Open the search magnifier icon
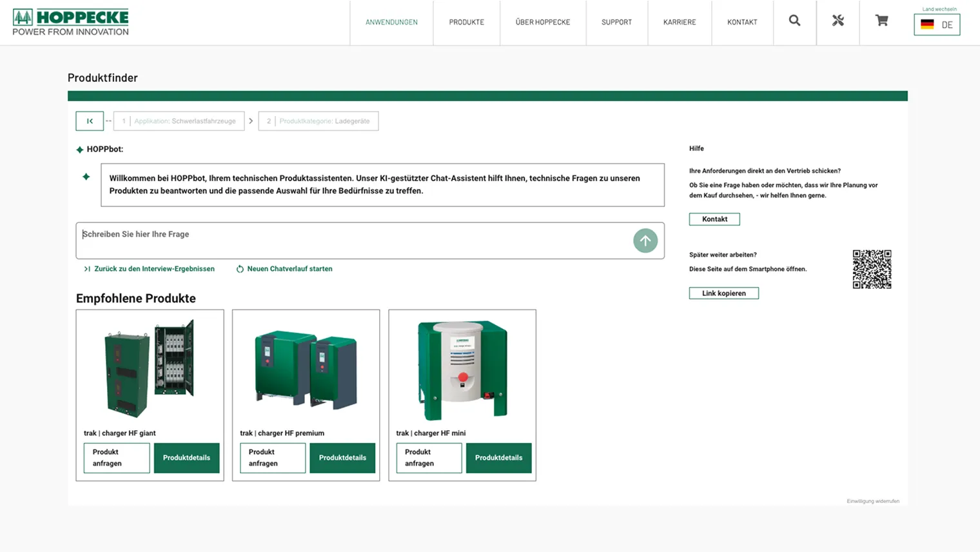 point(794,21)
